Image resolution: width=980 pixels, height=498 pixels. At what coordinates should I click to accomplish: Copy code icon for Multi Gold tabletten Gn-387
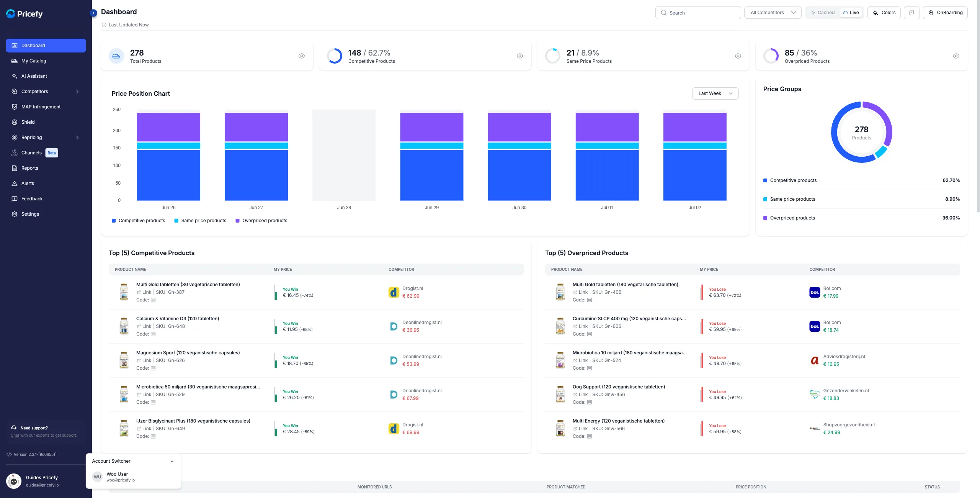153,300
